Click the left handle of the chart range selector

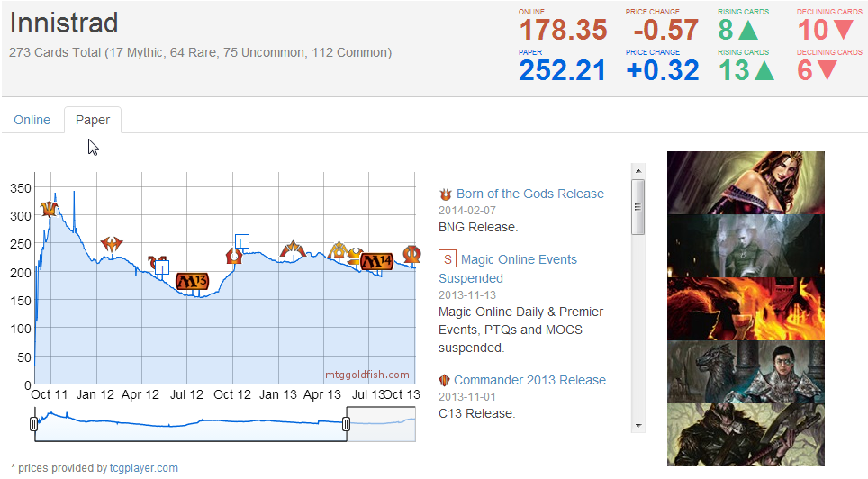click(x=34, y=423)
